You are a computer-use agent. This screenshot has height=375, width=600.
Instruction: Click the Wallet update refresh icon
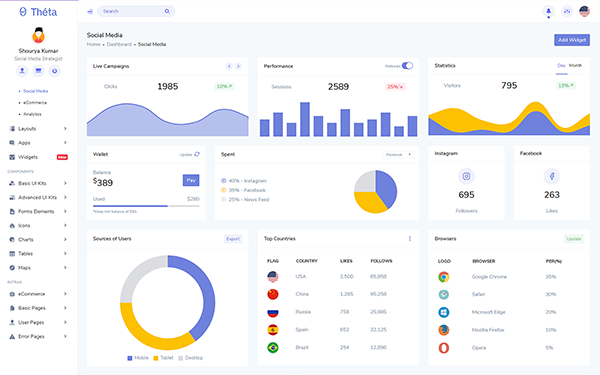(x=197, y=154)
